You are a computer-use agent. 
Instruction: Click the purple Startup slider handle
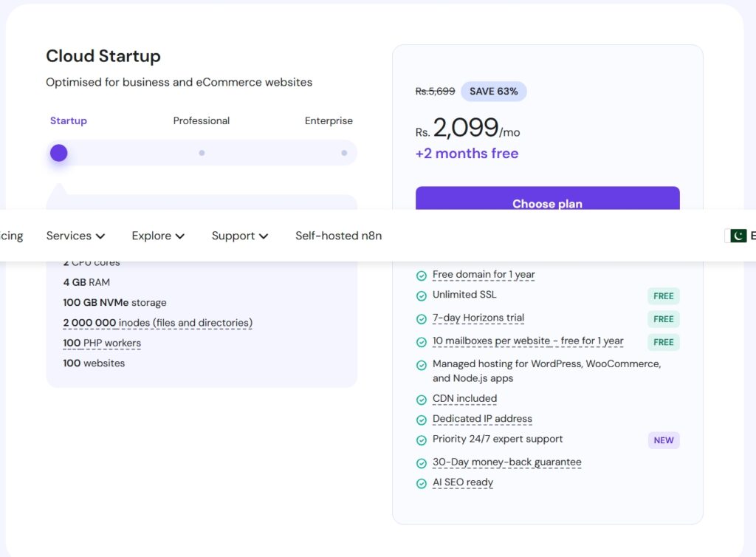59,153
